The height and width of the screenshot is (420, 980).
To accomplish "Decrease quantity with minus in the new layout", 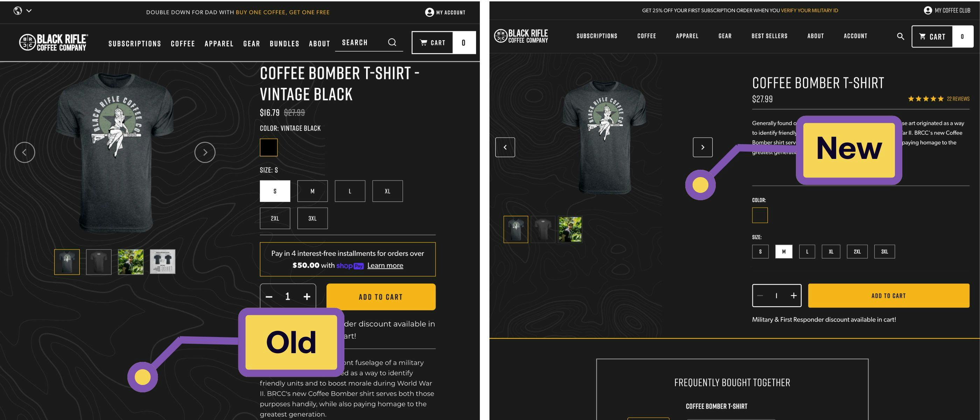I will pos(760,296).
